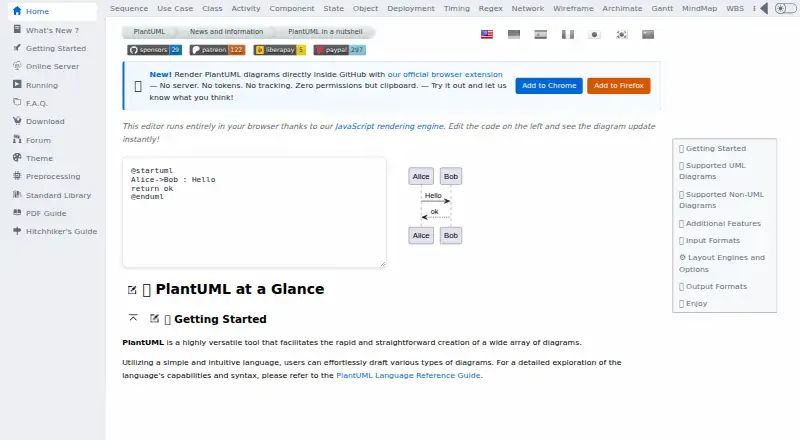Viewport: 800px width, 440px height.
Task: Switch language with the US flag
Action: point(487,34)
